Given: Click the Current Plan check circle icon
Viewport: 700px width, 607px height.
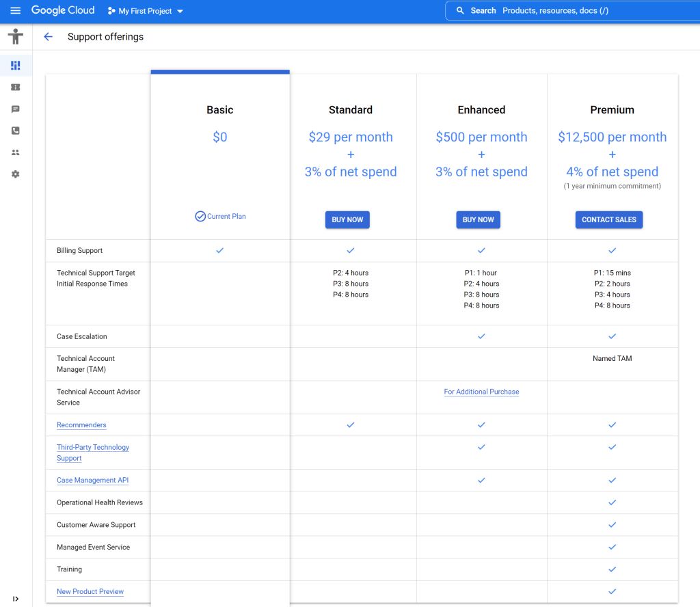Looking at the screenshot, I should tap(200, 217).
